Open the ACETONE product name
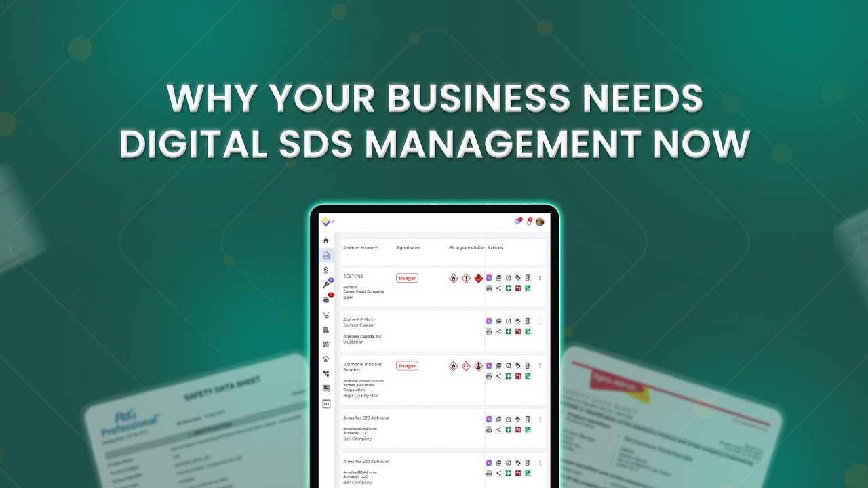Viewport: 868px width, 488px height. [x=353, y=277]
